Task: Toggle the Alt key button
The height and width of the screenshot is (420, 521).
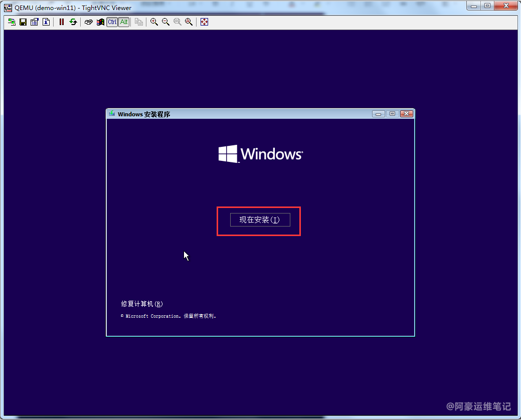Action: point(124,22)
